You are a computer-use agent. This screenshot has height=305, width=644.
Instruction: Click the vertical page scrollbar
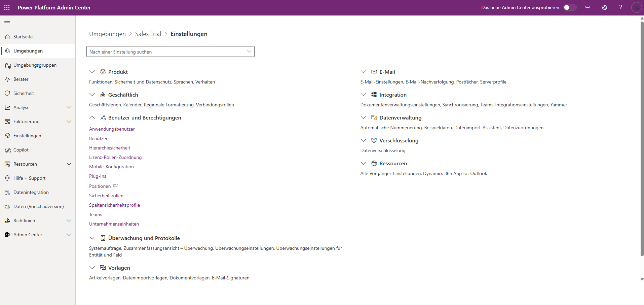pyautogui.click(x=642, y=135)
